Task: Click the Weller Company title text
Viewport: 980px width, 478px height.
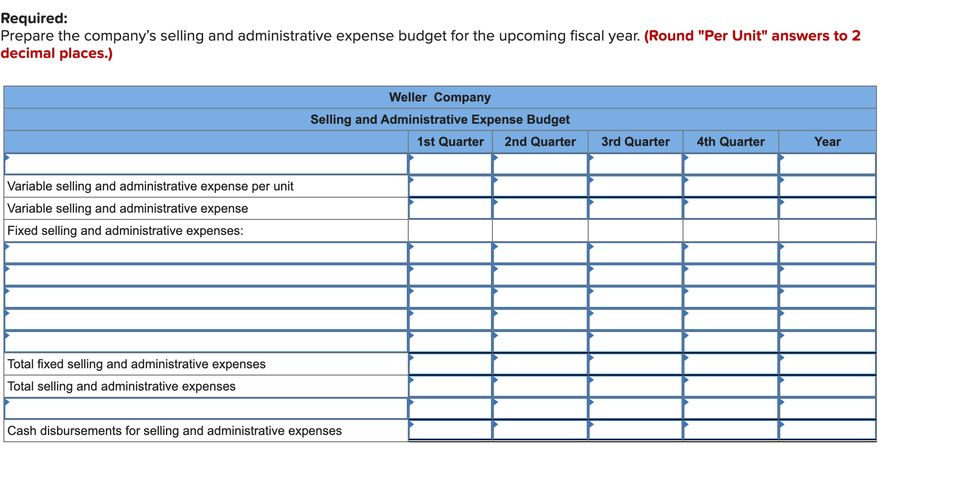Action: 440,97
